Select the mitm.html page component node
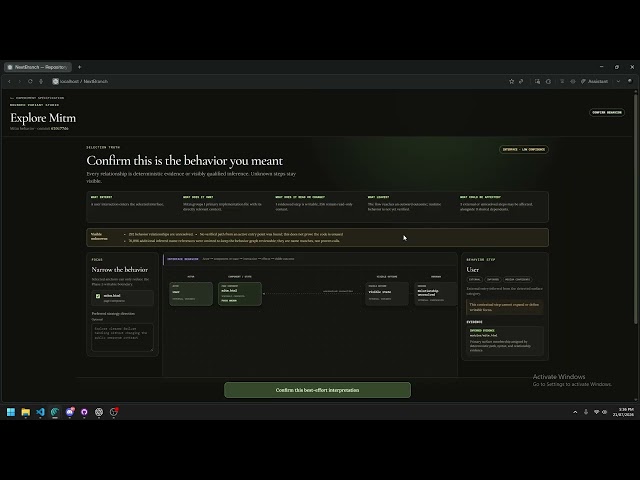 coord(240,293)
